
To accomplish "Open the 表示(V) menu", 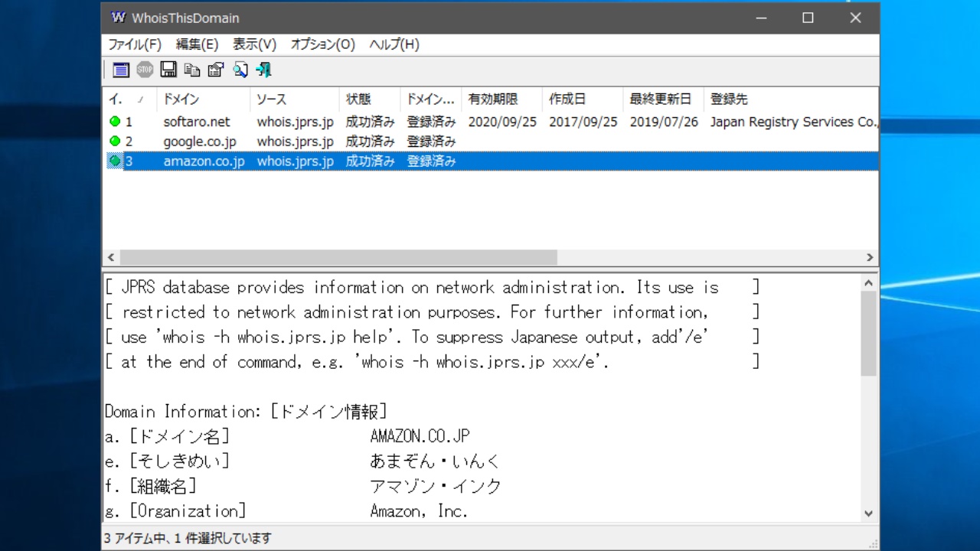I will [254, 44].
